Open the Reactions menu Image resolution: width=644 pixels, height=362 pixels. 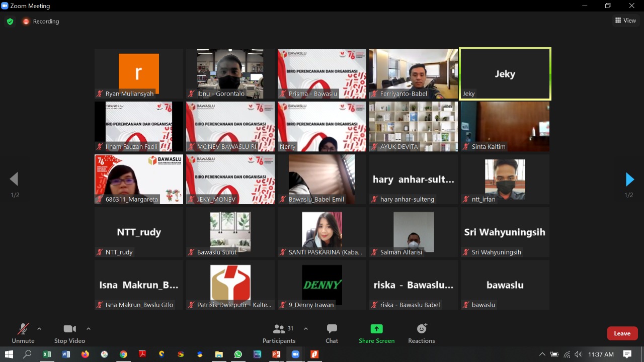click(421, 333)
